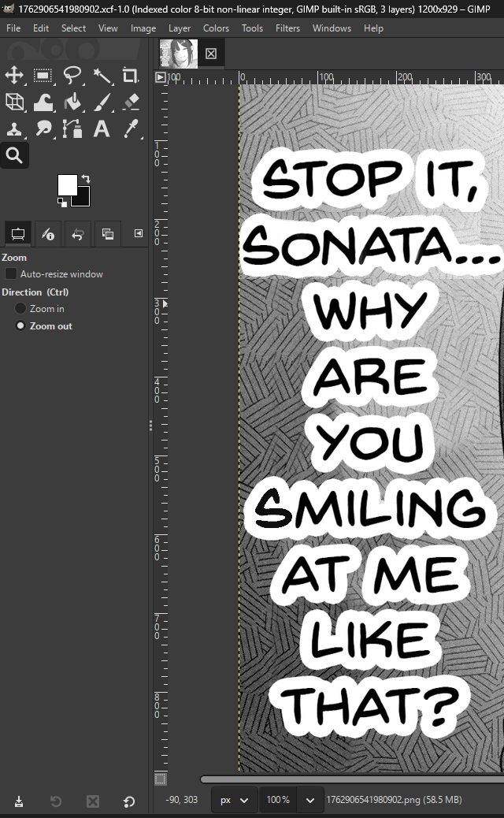Switch to Images dock tab
Image resolution: width=504 pixels, height=818 pixels.
point(108,234)
